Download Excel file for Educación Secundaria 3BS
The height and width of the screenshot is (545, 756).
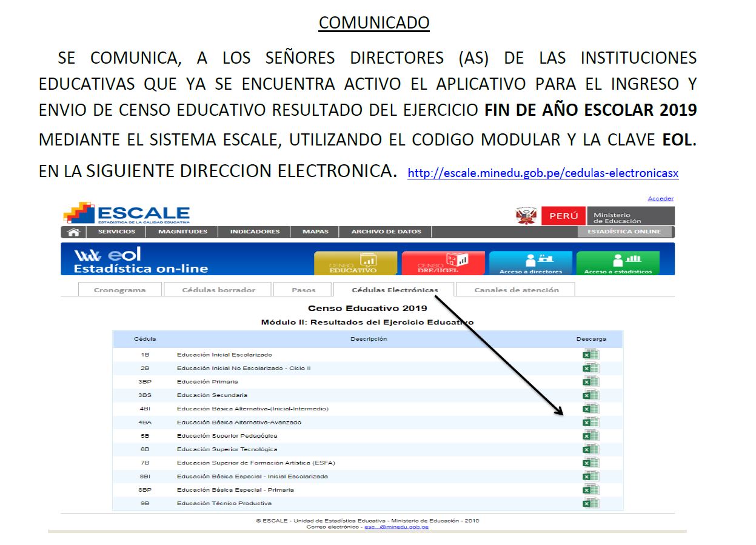point(590,395)
